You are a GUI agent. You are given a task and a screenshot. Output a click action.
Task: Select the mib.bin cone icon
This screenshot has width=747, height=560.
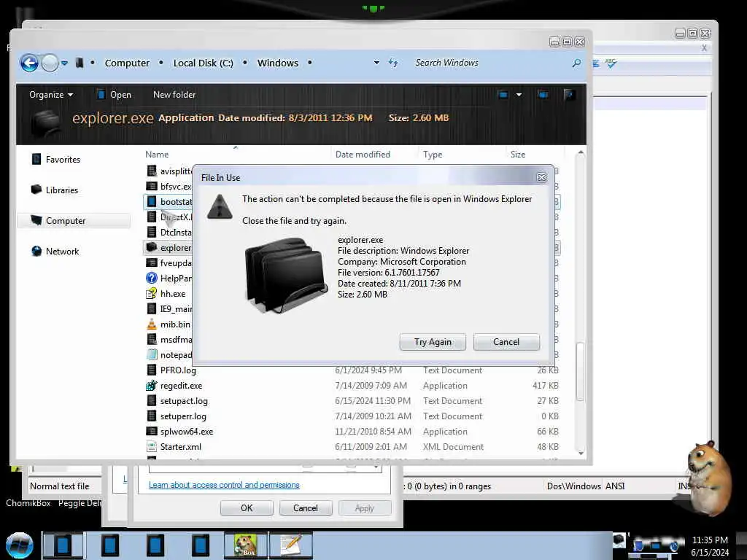(x=152, y=324)
